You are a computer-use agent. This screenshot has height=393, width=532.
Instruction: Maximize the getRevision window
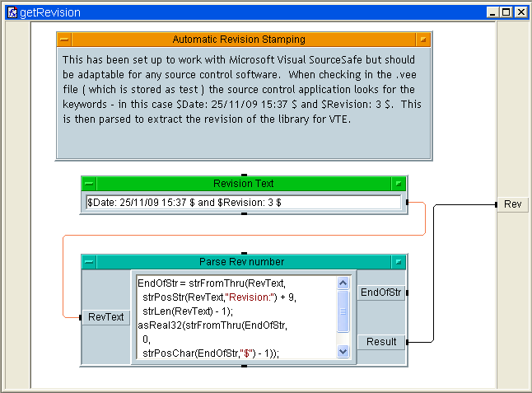tap(506, 12)
